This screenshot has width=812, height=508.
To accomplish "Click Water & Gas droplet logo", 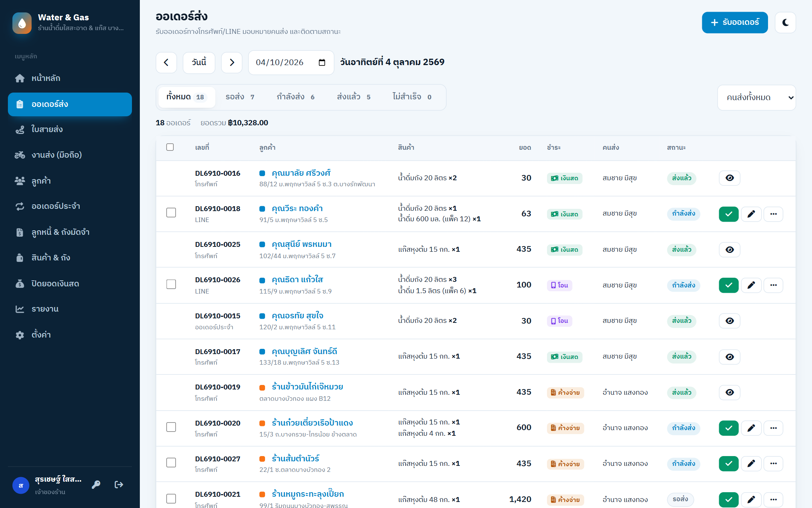I will [x=22, y=23].
